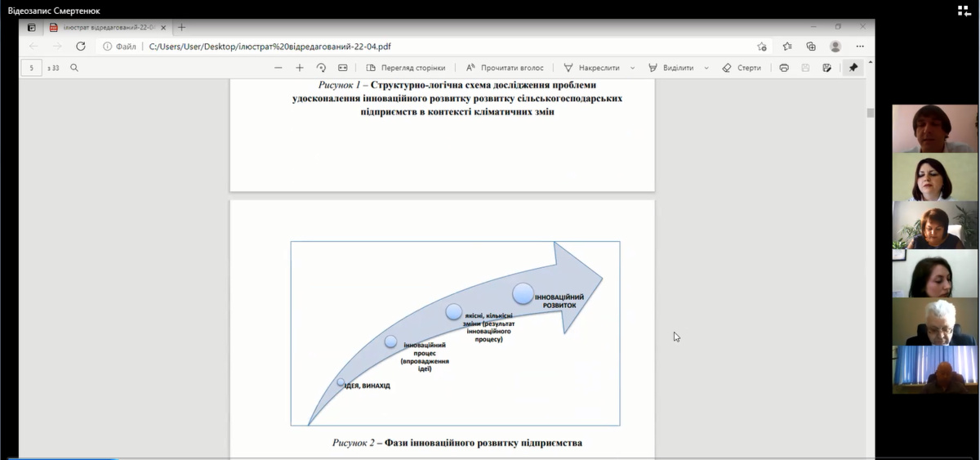Click Рисунок 1 caption text
The image size is (980, 460).
457,98
